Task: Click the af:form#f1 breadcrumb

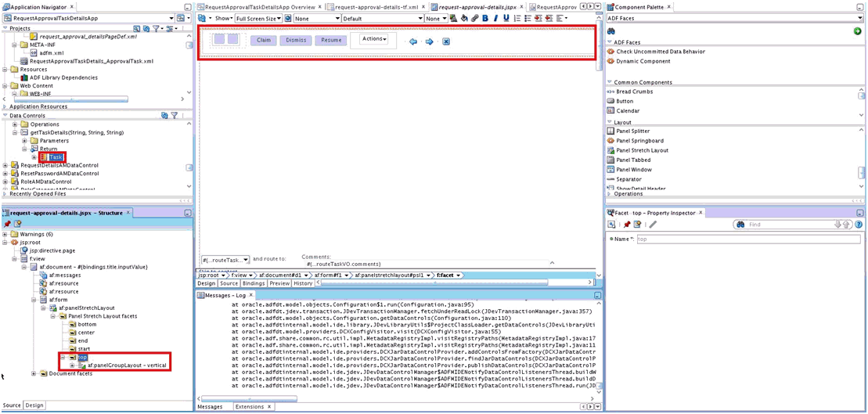Action: point(329,275)
